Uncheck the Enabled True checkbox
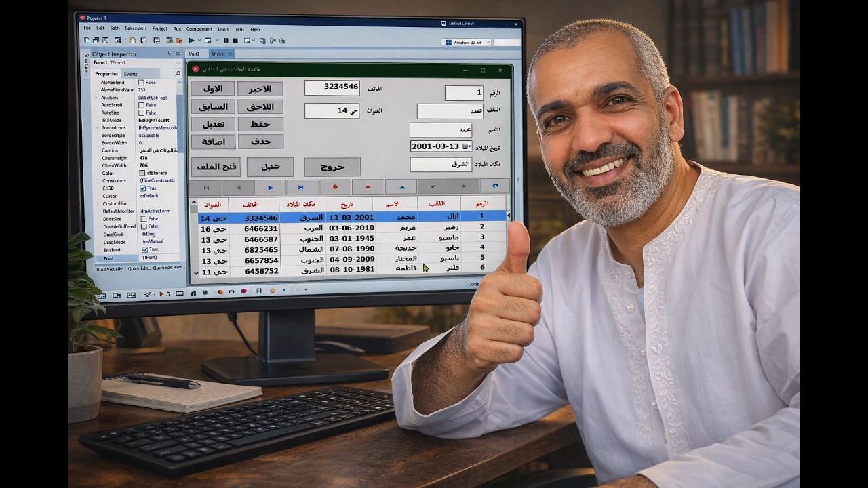The image size is (868, 488). 144,249
